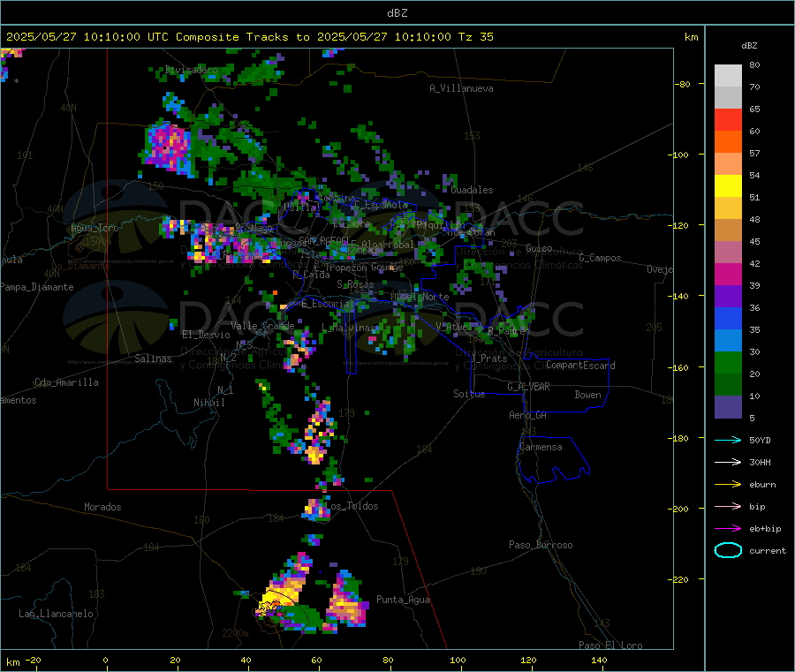Click the Agua_Toro map label
The image size is (795, 672).
(x=95, y=228)
